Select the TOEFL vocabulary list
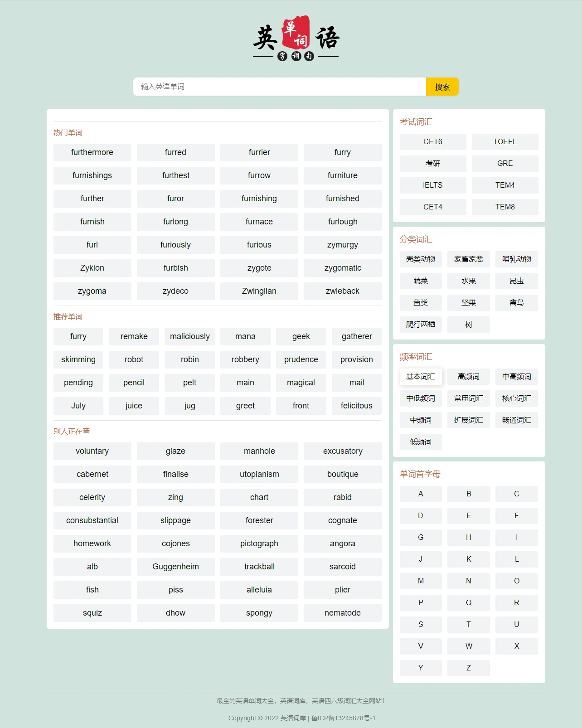The width and height of the screenshot is (582, 728). 504,142
